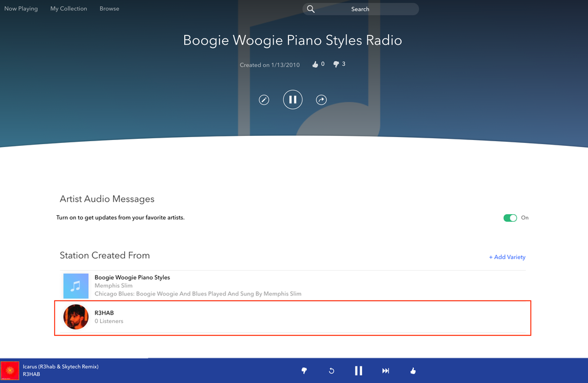The width and height of the screenshot is (588, 383).
Task: Pause the station with the large circular button
Action: (x=293, y=100)
